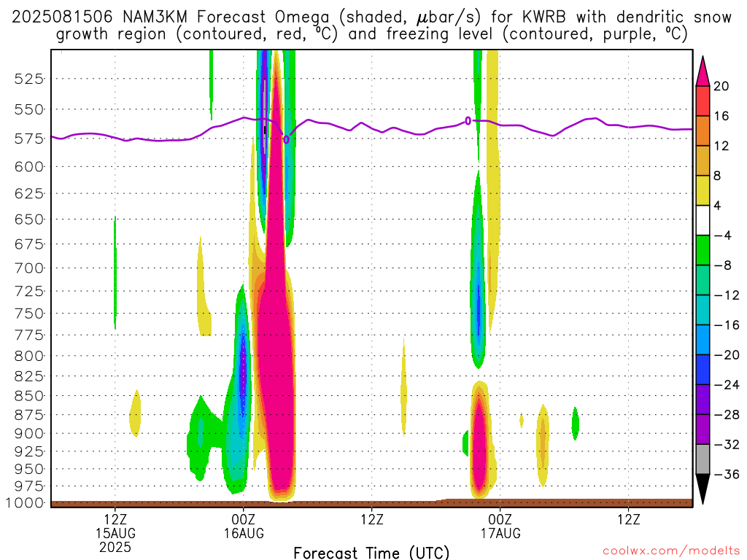Viewport: 747px width, 560px height.
Task: Click the freezing level 0 label near 00Z 16AUG
Action: pos(286,139)
